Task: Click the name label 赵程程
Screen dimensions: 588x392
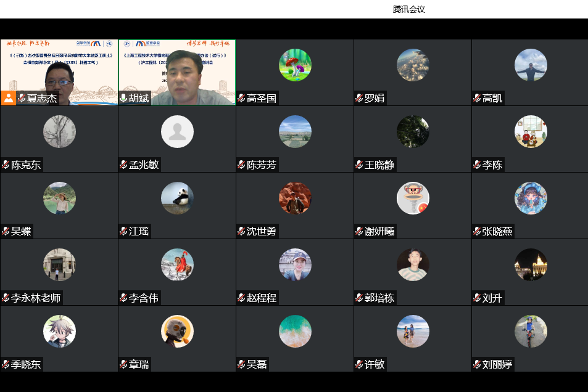Action: pos(262,298)
